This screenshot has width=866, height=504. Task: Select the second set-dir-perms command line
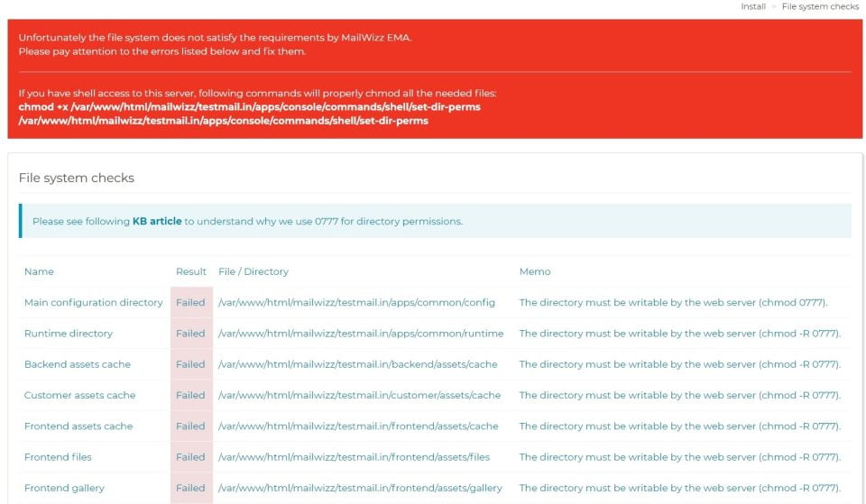(x=224, y=121)
